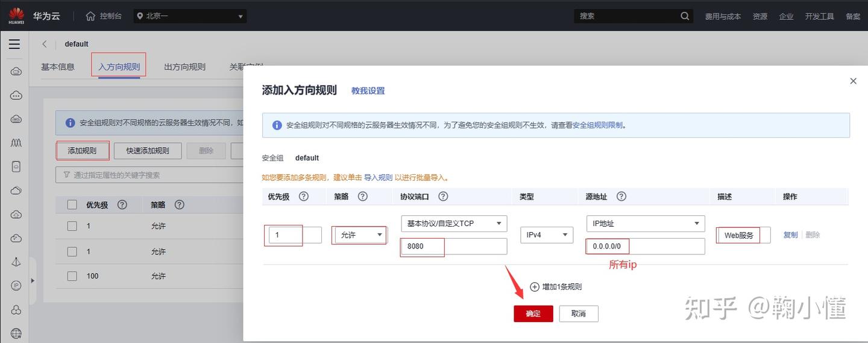Open 安全组规则限制 link
Screen dimensions: 868x343
pyautogui.click(x=598, y=125)
